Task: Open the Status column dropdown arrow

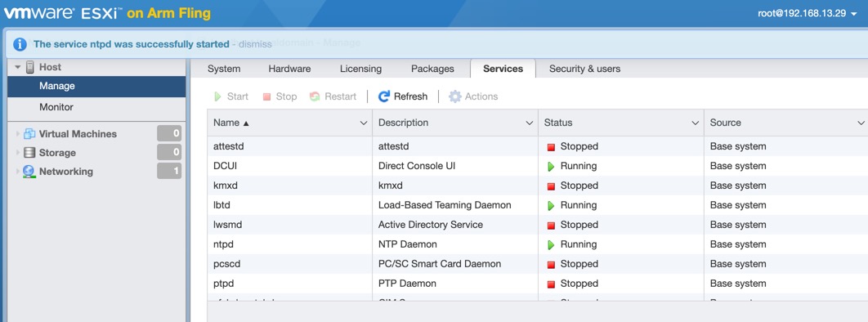Action: [x=696, y=123]
